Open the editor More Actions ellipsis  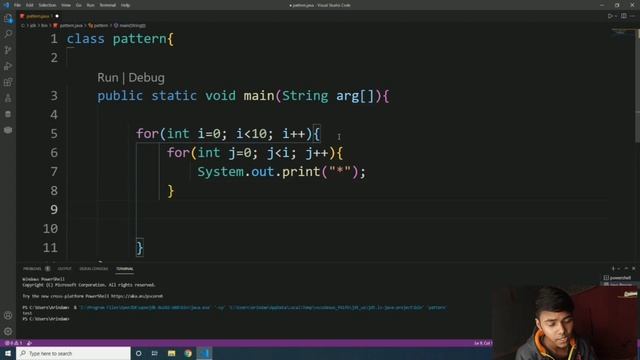(632, 16)
